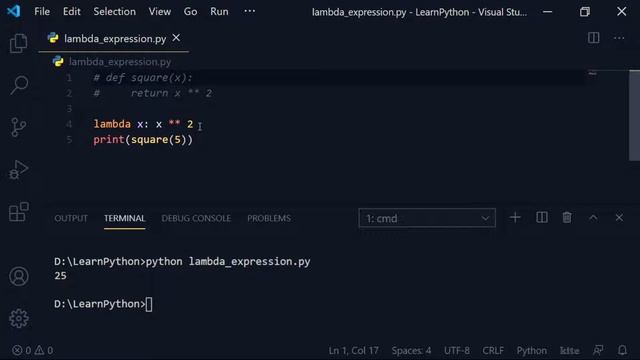
Task: Select the lambda_expression.py editor tab
Action: click(114, 38)
